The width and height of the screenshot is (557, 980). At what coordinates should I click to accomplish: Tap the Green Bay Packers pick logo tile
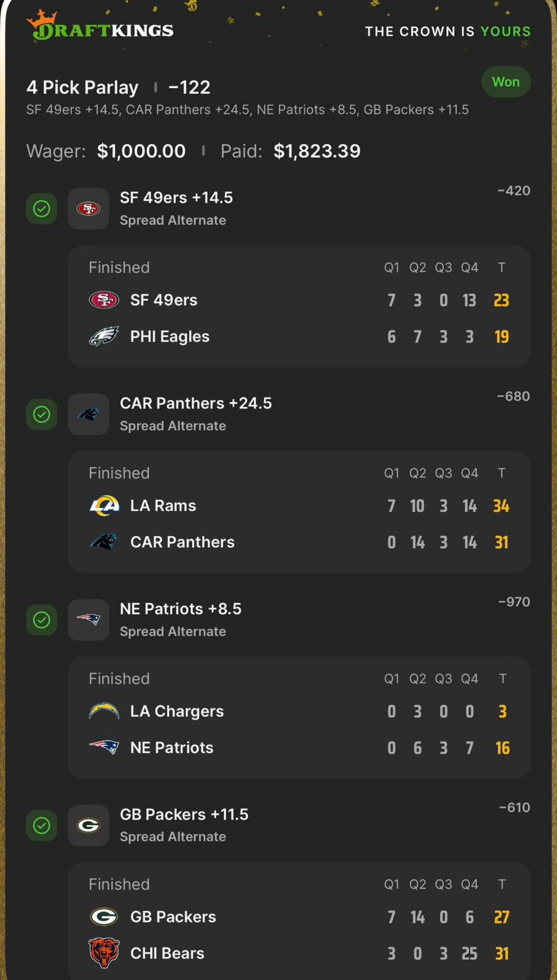(x=88, y=826)
